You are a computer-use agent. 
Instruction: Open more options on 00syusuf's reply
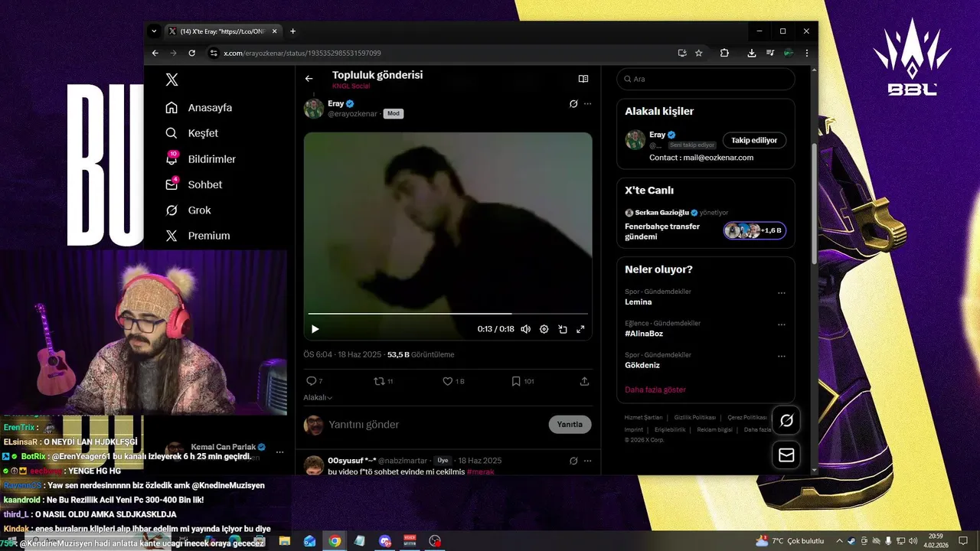coord(587,461)
